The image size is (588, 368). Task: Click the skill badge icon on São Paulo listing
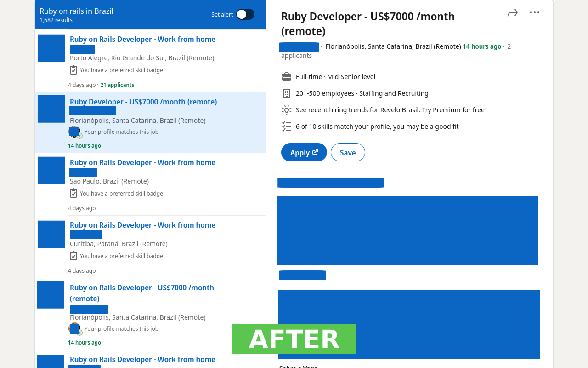click(x=73, y=193)
